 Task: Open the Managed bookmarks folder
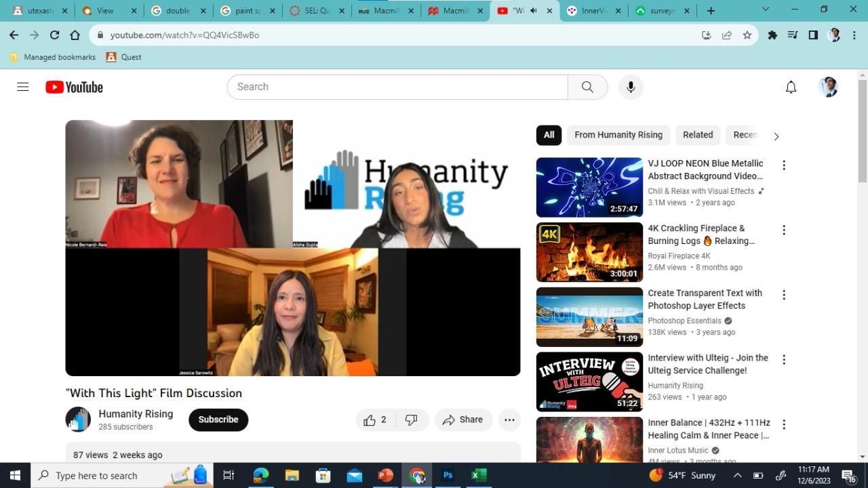53,57
